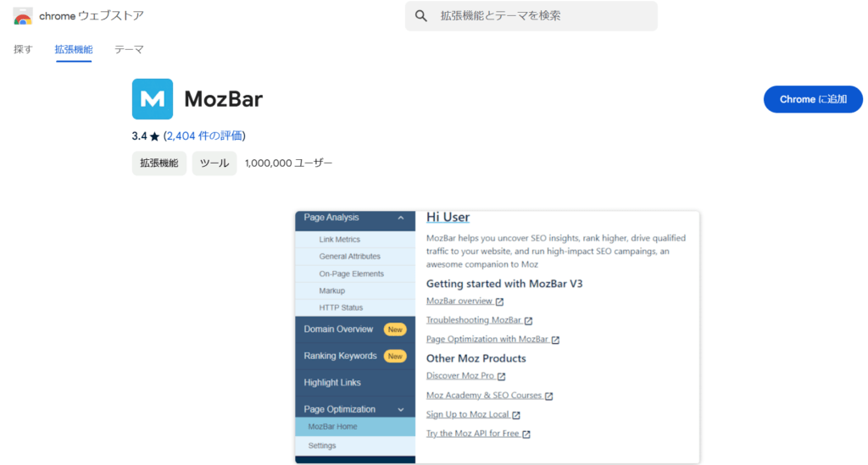Image resolution: width=868 pixels, height=465 pixels.
Task: Click the 拡張機能 category chip
Action: (x=159, y=163)
